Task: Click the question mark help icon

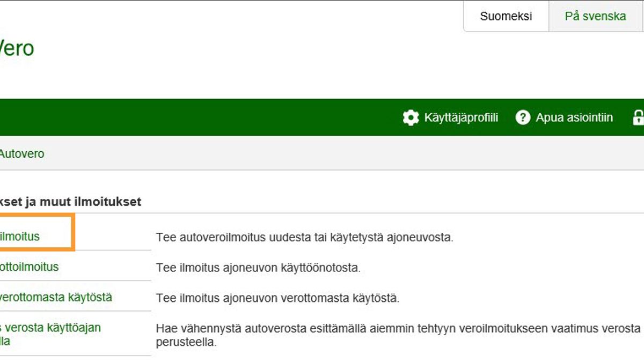Action: coord(523,117)
